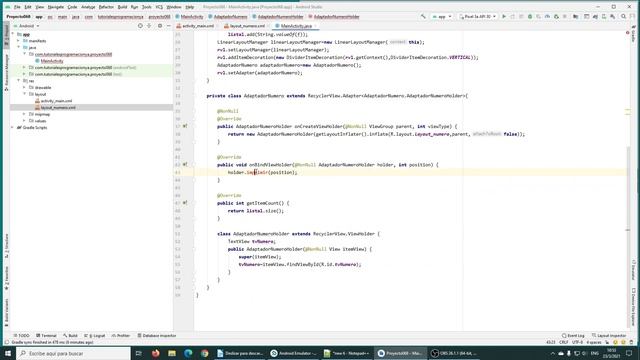Open the TODO tool window
The image size is (640, 360).
[x=22, y=336]
